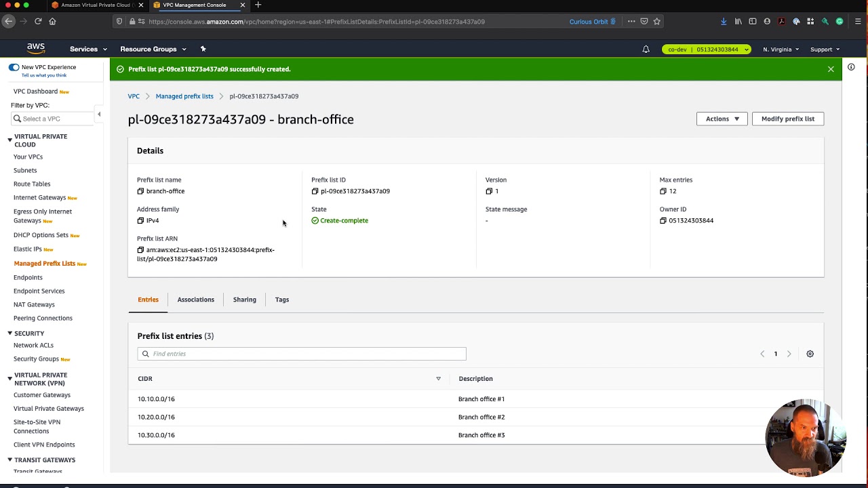Select the 10.20.0.0/16 CIDR entry

(x=156, y=417)
